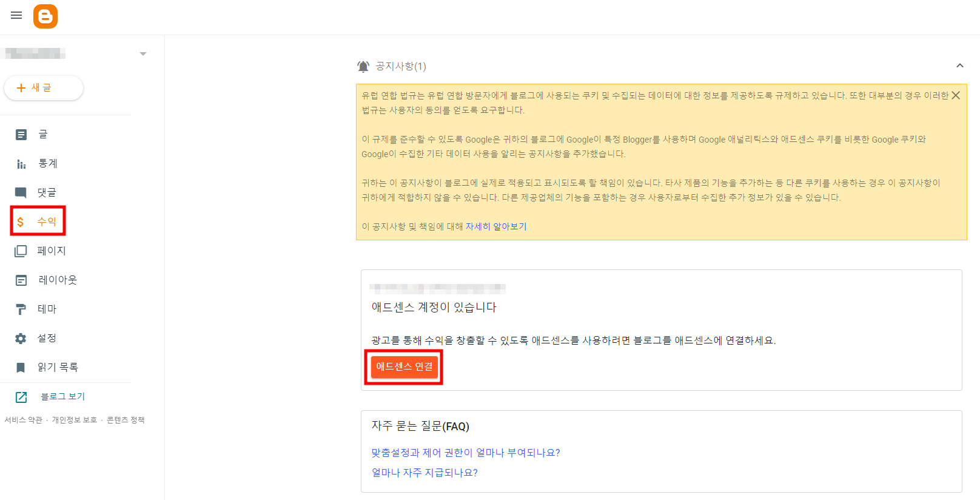Click the gear settings icon
This screenshot has height=500, width=980.
point(21,339)
